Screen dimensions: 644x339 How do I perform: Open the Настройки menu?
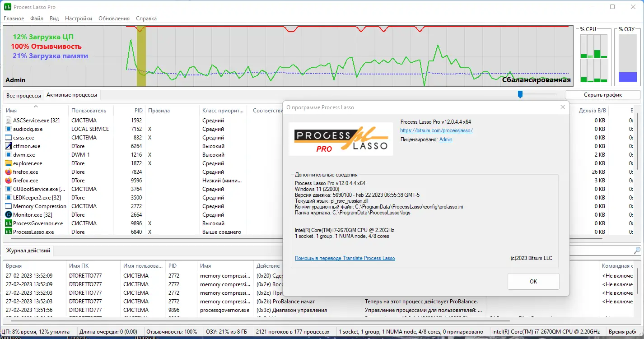pos(78,18)
